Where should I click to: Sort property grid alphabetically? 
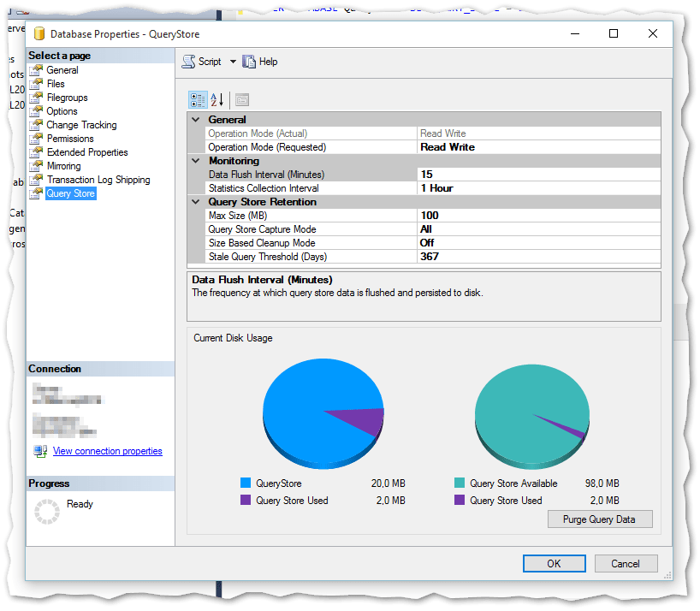coord(217,100)
